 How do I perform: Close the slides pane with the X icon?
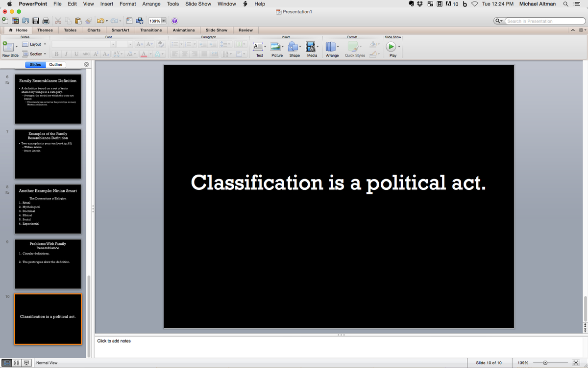pyautogui.click(x=86, y=64)
